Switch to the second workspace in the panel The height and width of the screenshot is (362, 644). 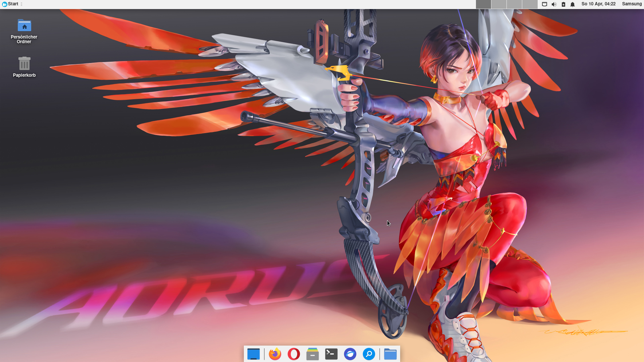[499, 4]
